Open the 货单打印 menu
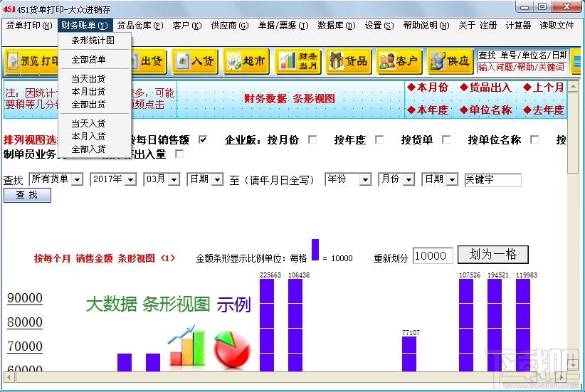Image resolution: width=585 pixels, height=392 pixels. click(x=29, y=26)
